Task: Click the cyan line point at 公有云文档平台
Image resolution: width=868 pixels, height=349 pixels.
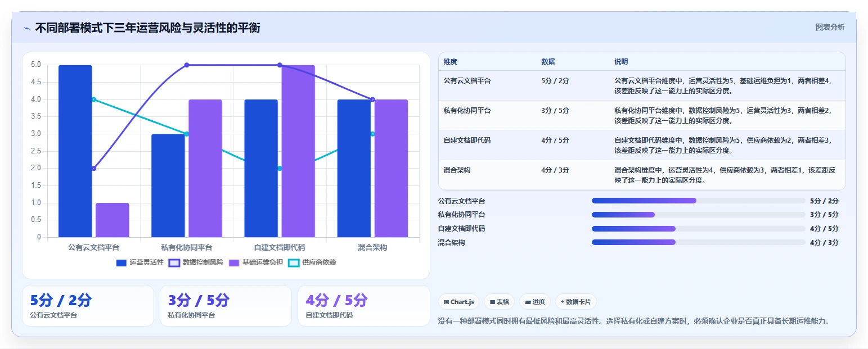Action: point(94,99)
